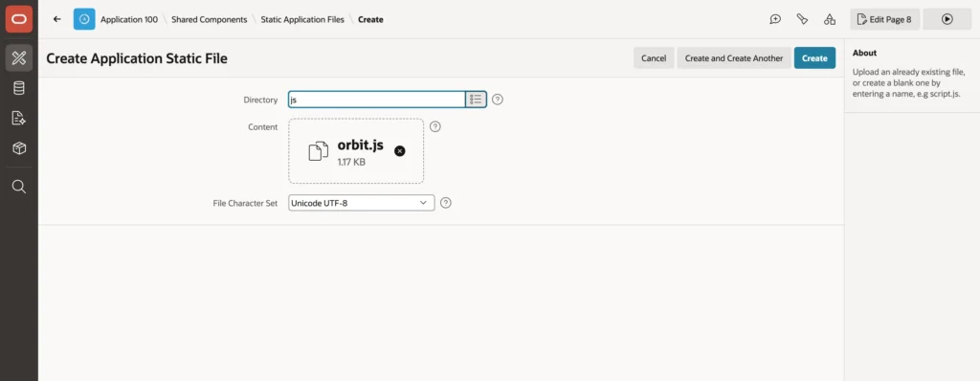
Task: Show help for the Directory field
Action: pos(498,100)
